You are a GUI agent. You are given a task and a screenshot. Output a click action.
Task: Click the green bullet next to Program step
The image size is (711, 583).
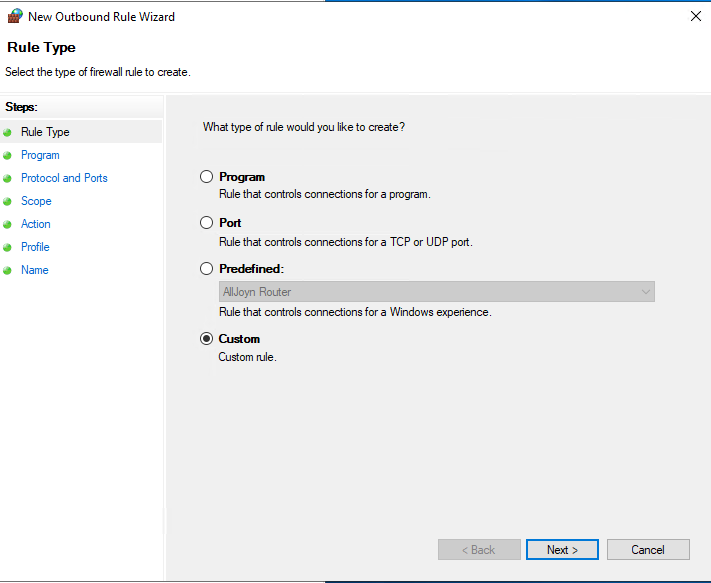(7, 155)
